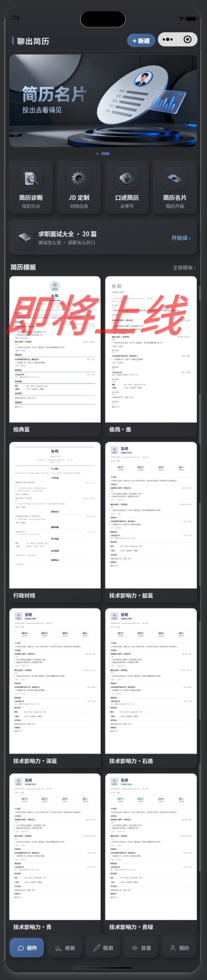Select the 极简・墨 template thumbnail

tap(151, 349)
